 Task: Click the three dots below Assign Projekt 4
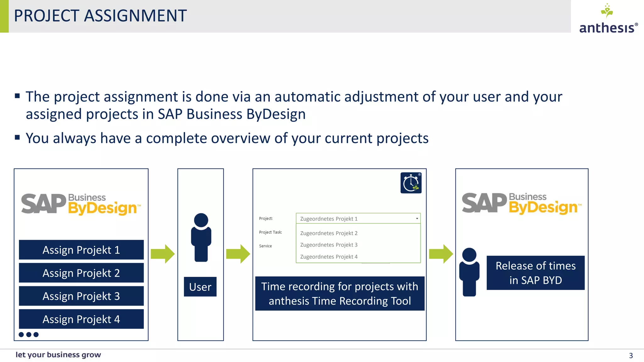pyautogui.click(x=29, y=335)
